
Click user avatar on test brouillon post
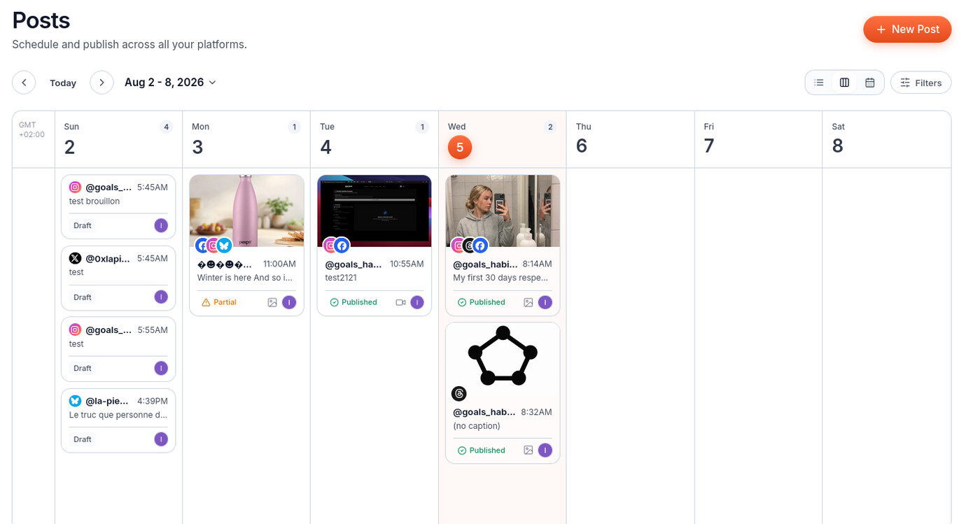point(161,225)
